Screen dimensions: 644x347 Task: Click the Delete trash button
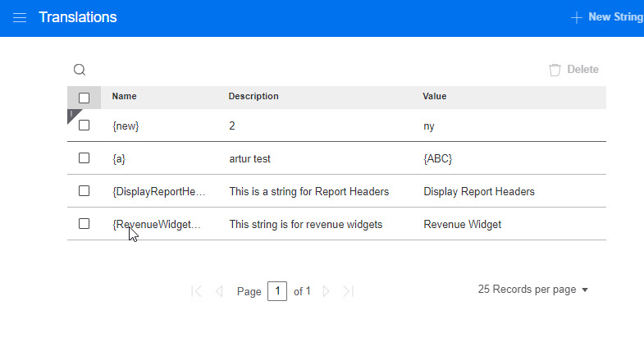573,70
